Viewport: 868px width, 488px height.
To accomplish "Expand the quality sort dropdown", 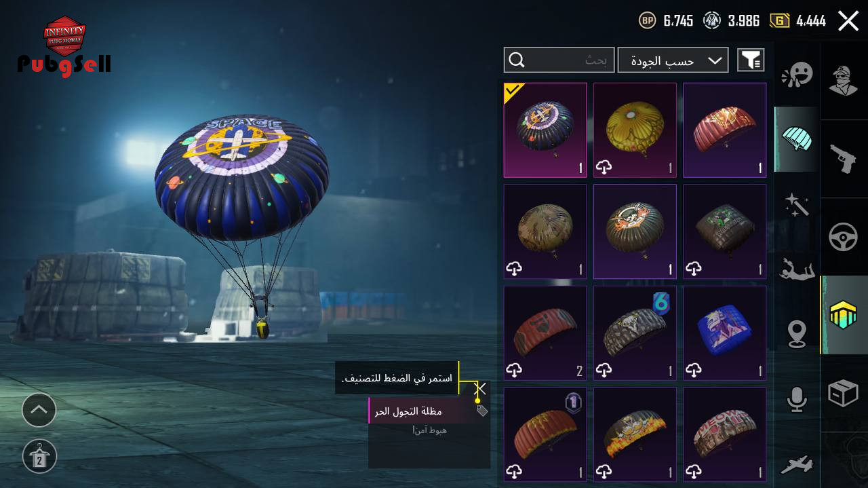I will pos(673,60).
